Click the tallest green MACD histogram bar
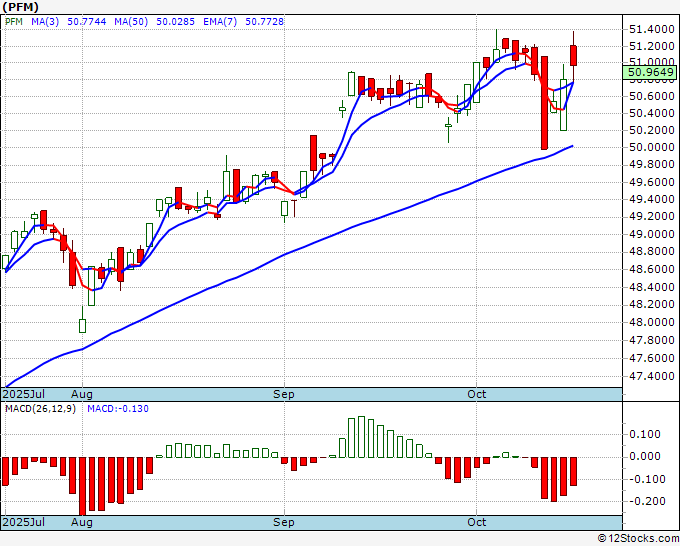Viewport: 680px width, 546px height. [361, 437]
